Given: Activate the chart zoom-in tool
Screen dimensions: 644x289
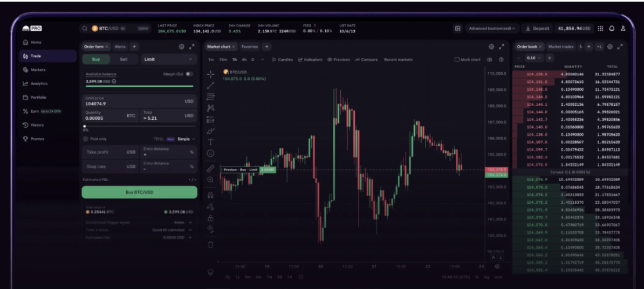Looking at the screenshot, I should point(210,180).
